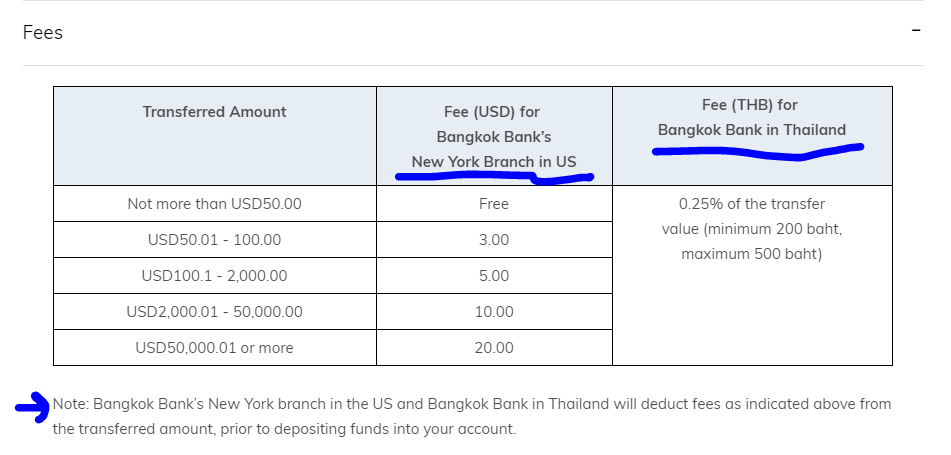Select the USD50.01 - 100.00 row
The height and width of the screenshot is (455, 951).
tap(333, 240)
